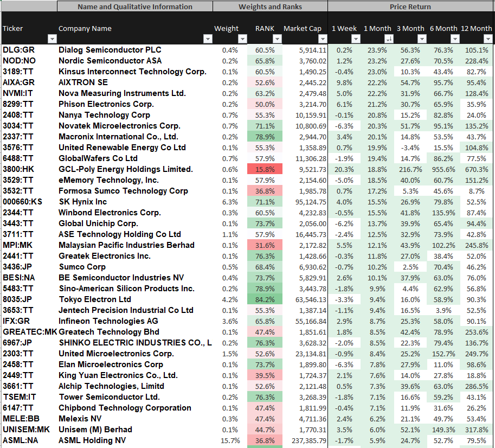Open the Ticker column filter dropdown
Image resolution: width=495 pixels, height=448 pixels.
coord(52,39)
